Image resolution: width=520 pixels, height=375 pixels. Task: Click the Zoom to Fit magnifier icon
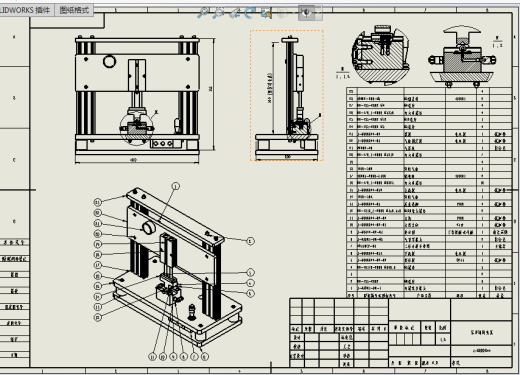coord(203,13)
